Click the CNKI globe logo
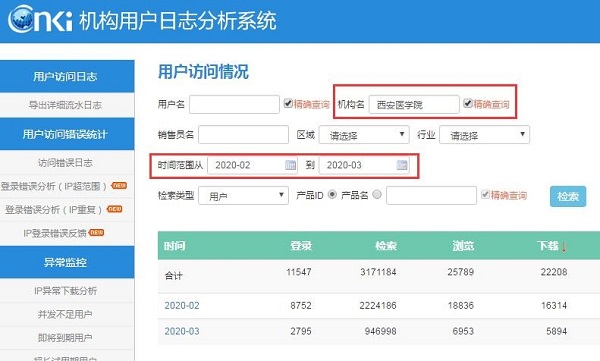 pyautogui.click(x=21, y=19)
